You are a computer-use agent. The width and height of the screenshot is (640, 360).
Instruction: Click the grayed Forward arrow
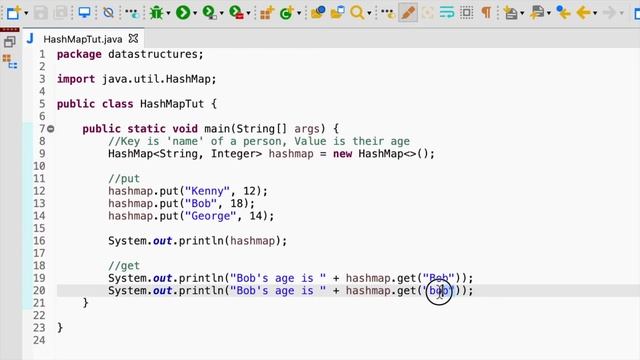(x=609, y=13)
